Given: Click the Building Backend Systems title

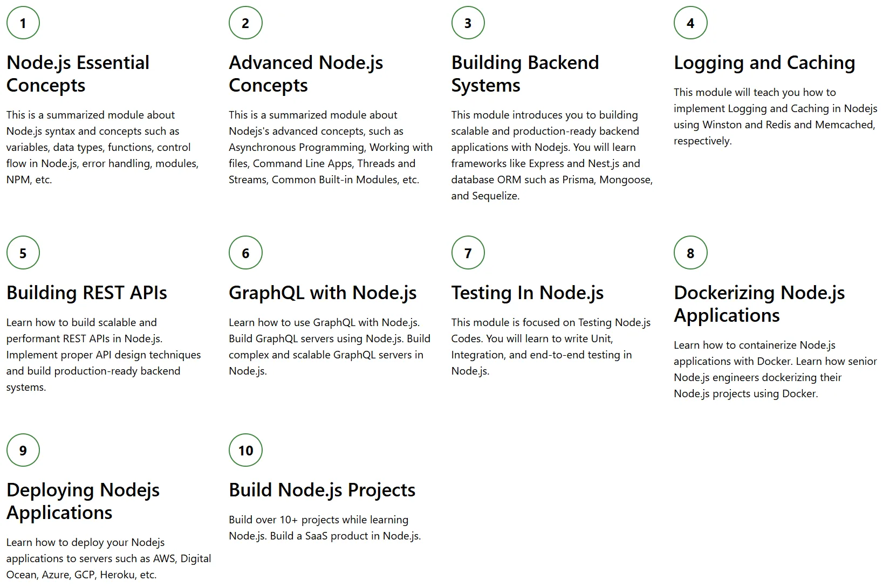Looking at the screenshot, I should coord(525,74).
